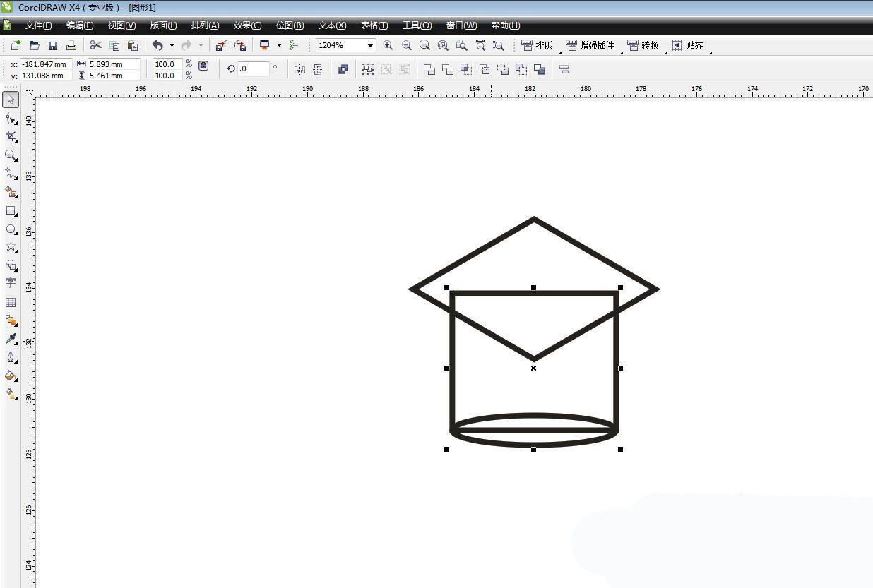Open the 效果(C) menu
The height and width of the screenshot is (588, 873).
click(247, 25)
